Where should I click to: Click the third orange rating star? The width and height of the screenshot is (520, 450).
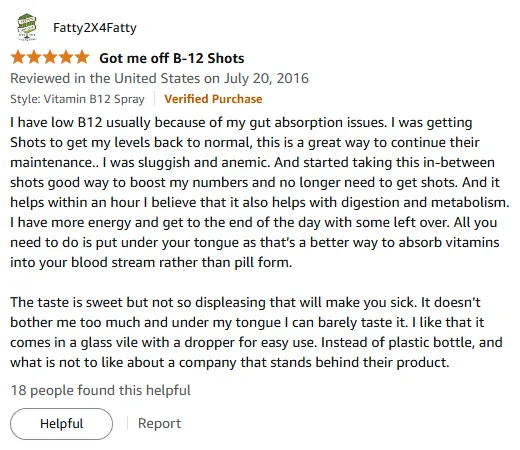coord(50,58)
